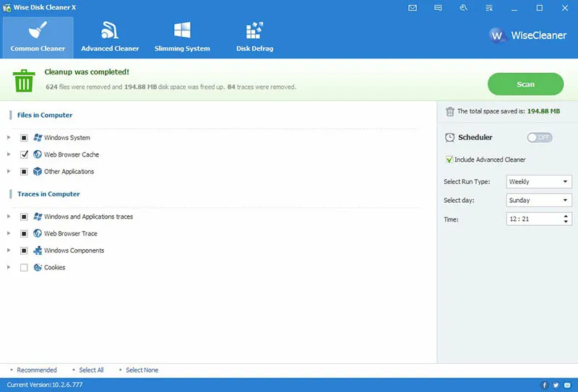Click the envelope icon in the title bar
This screenshot has height=392, width=578.
(413, 8)
